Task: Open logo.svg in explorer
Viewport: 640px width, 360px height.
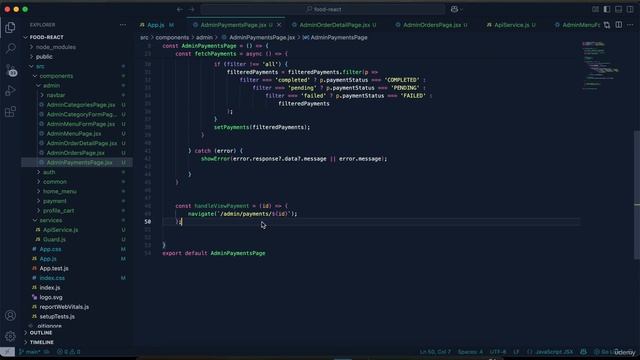Action: 51,297
